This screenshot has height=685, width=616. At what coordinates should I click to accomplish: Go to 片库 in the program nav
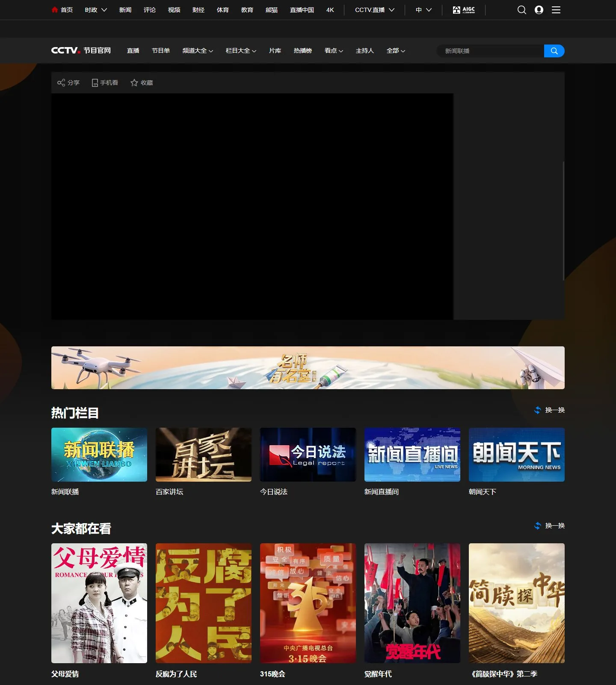tap(275, 51)
